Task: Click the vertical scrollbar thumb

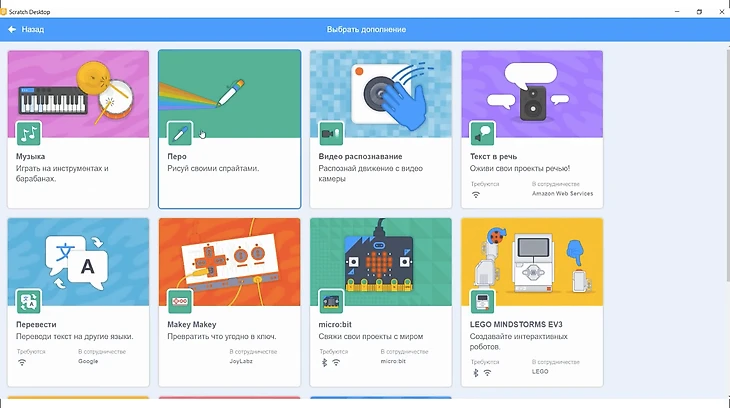Action: (x=728, y=163)
